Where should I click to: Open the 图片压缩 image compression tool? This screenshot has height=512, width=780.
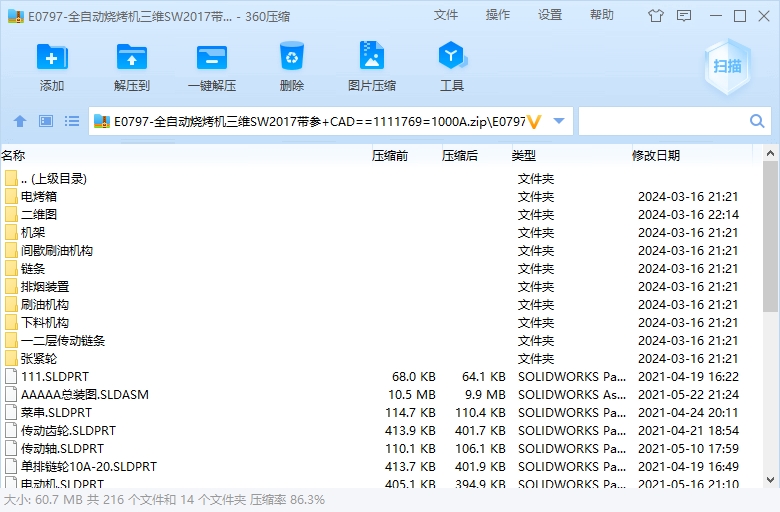(372, 55)
